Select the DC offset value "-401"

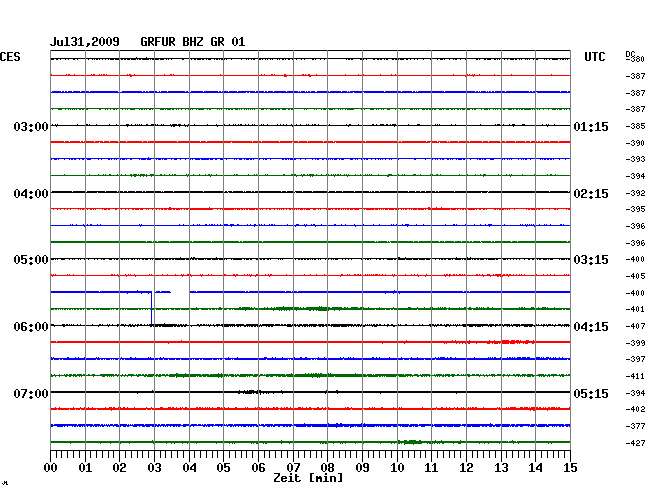[635, 309]
